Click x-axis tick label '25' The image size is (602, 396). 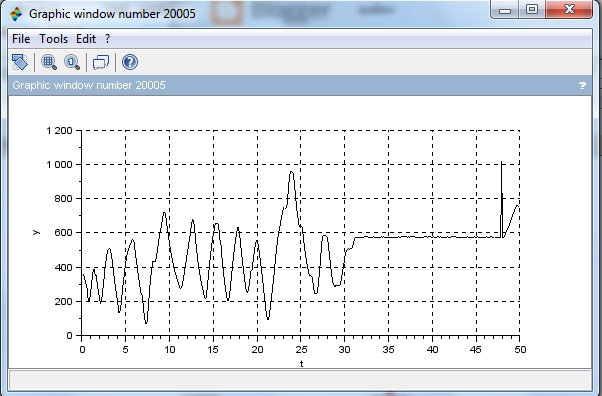click(301, 350)
